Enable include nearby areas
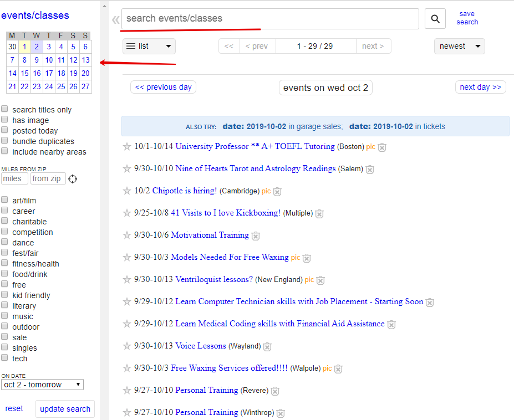Viewport: 514px width, 420px height. (4, 151)
